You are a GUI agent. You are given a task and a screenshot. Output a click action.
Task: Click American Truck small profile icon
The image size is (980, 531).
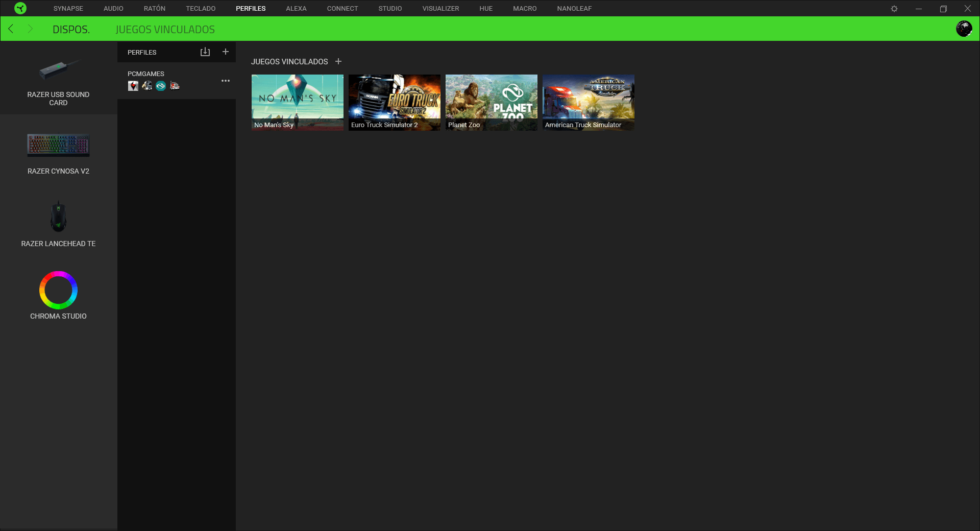(x=175, y=86)
